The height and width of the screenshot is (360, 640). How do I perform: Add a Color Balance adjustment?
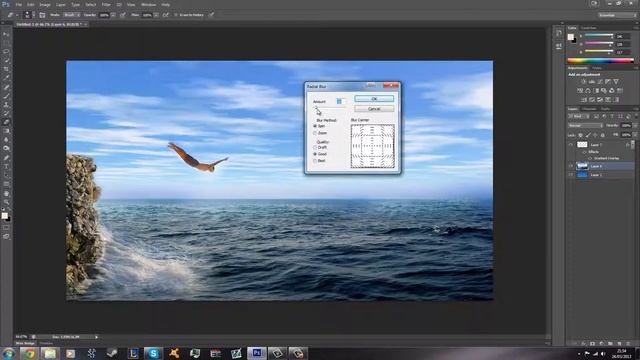pos(588,91)
